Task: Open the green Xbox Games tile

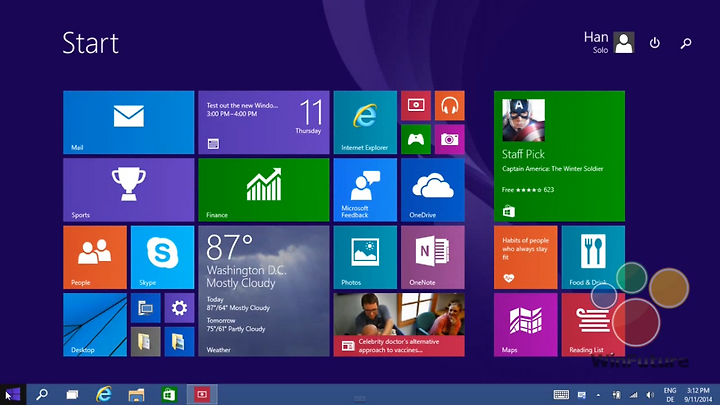Action: pos(416,139)
